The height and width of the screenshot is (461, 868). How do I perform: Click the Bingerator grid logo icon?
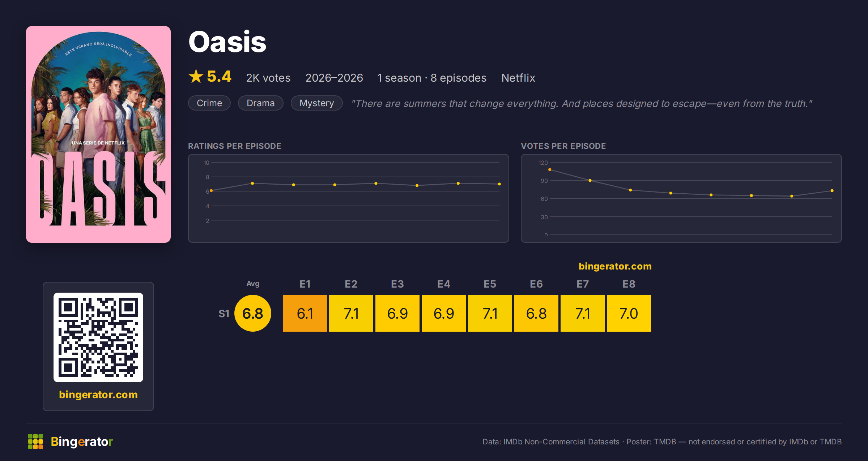[x=35, y=441]
